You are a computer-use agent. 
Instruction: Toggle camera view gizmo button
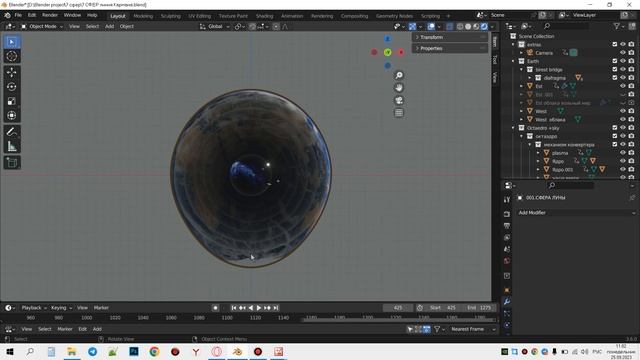[399, 100]
